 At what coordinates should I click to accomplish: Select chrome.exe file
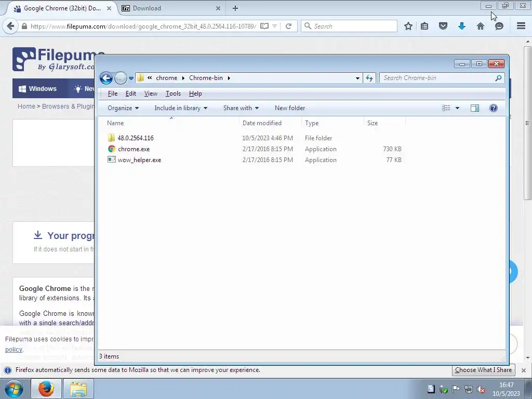point(134,149)
